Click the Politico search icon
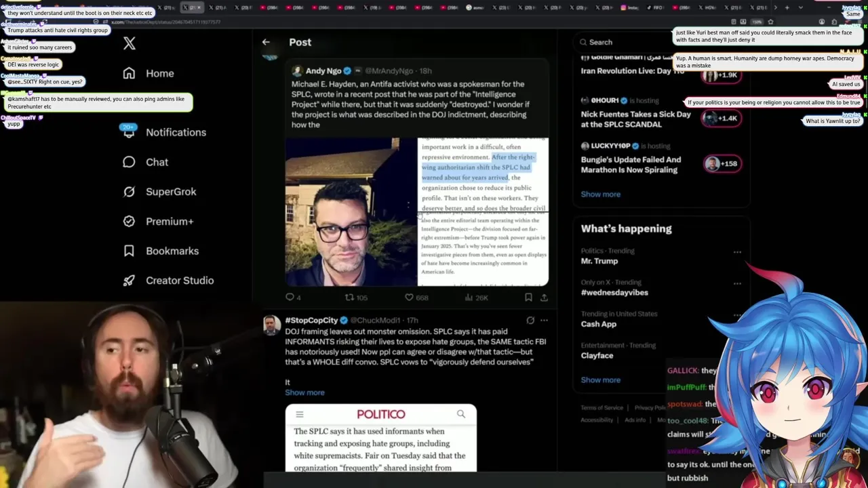 point(461,413)
